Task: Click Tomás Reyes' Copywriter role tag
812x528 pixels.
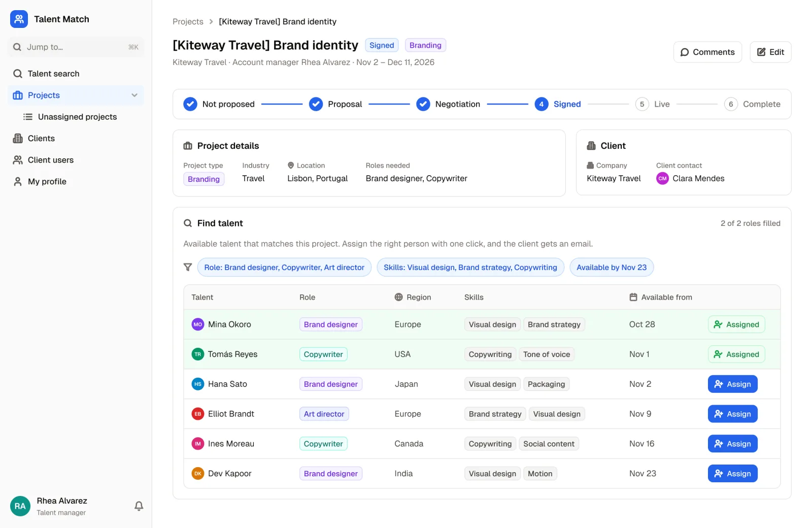Action: (323, 354)
